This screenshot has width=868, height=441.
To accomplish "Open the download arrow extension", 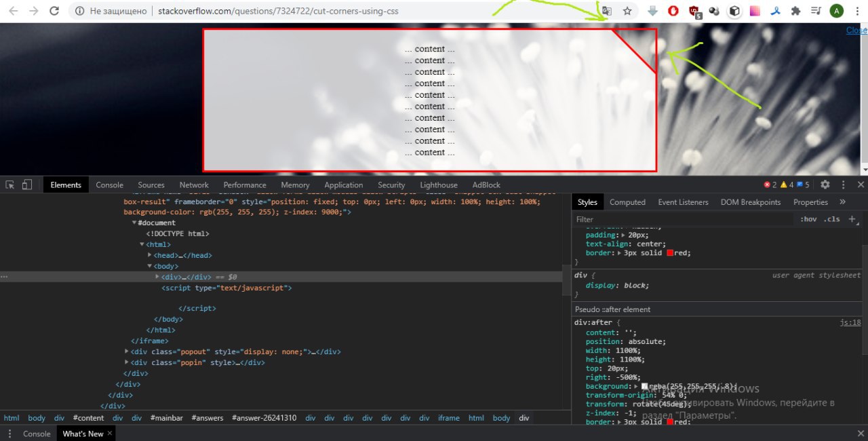I will coord(652,11).
